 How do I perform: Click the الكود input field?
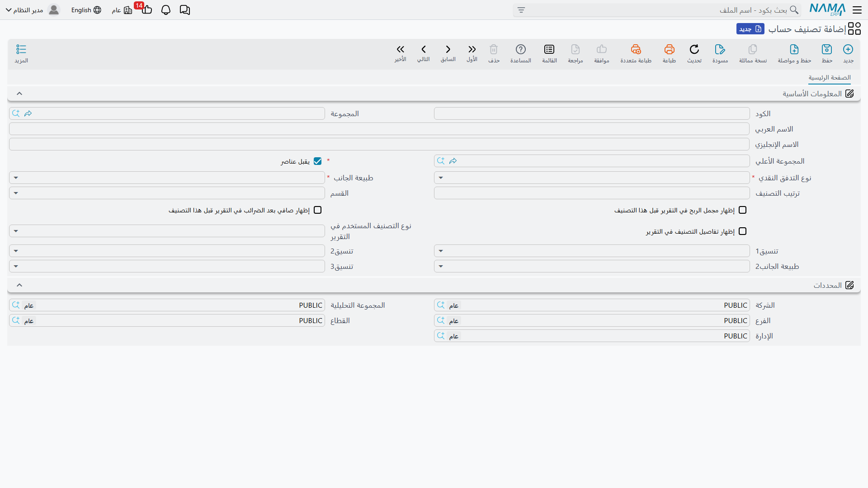coord(592,113)
